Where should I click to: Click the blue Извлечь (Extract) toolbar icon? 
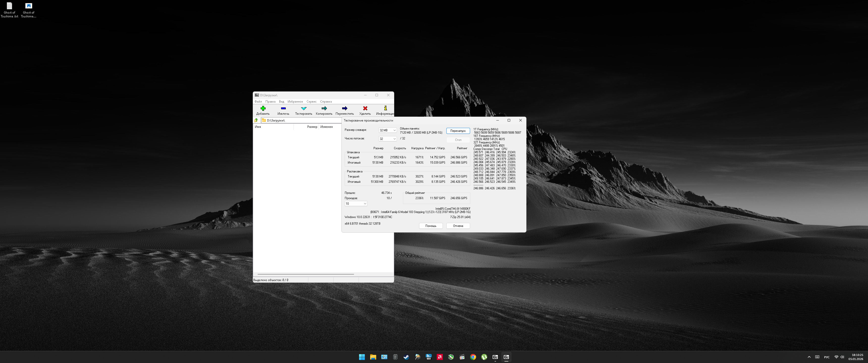pyautogui.click(x=283, y=108)
